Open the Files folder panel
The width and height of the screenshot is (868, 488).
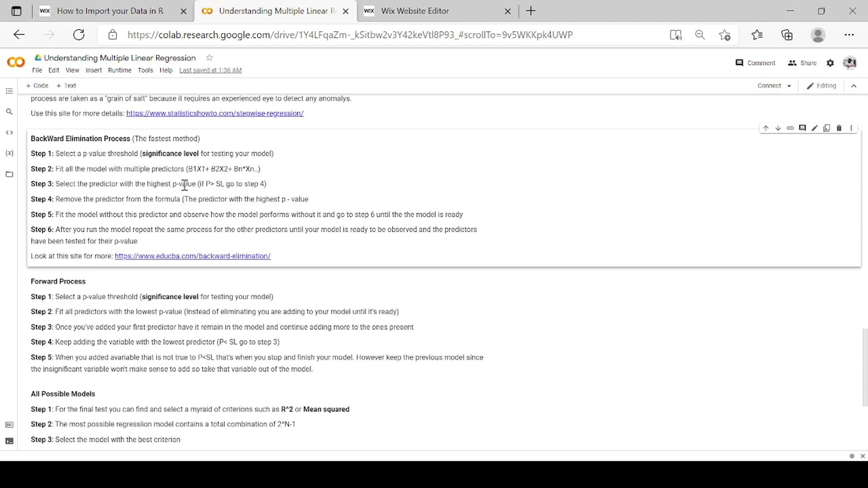[9, 174]
